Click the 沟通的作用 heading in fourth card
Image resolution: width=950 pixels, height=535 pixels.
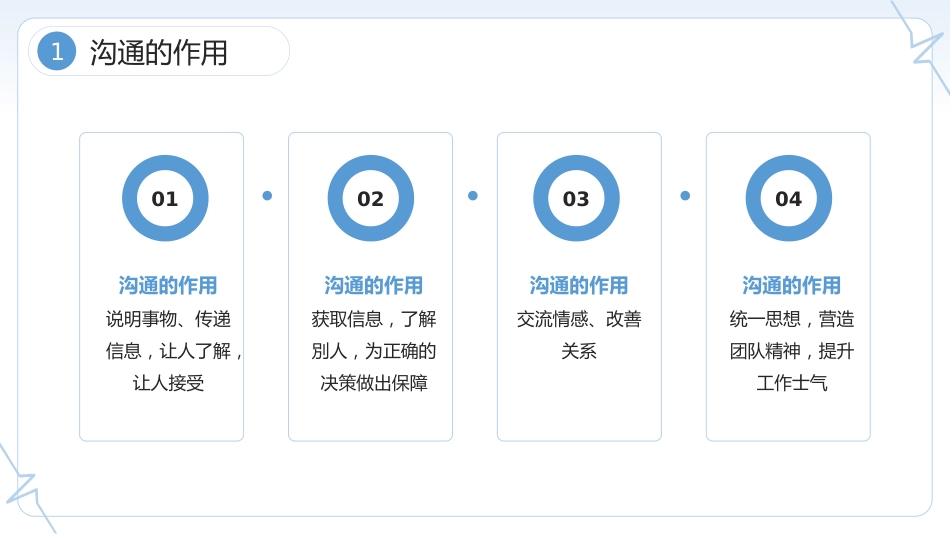click(791, 285)
